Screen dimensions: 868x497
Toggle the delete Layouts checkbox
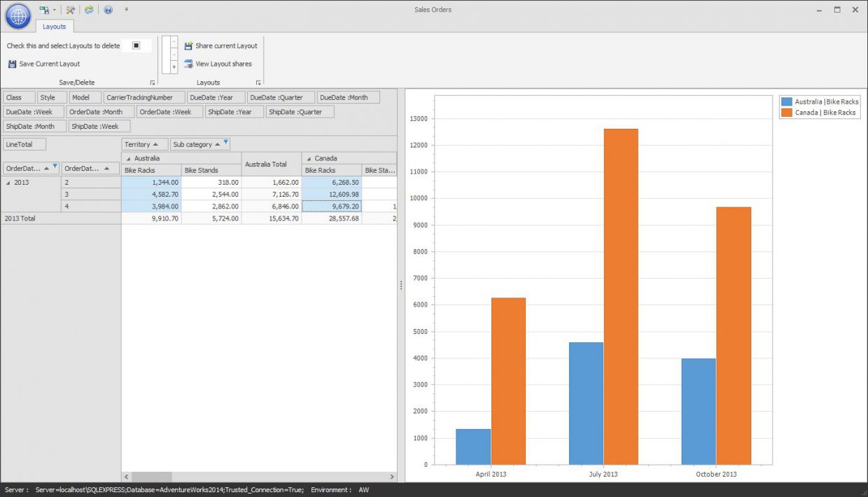point(136,45)
